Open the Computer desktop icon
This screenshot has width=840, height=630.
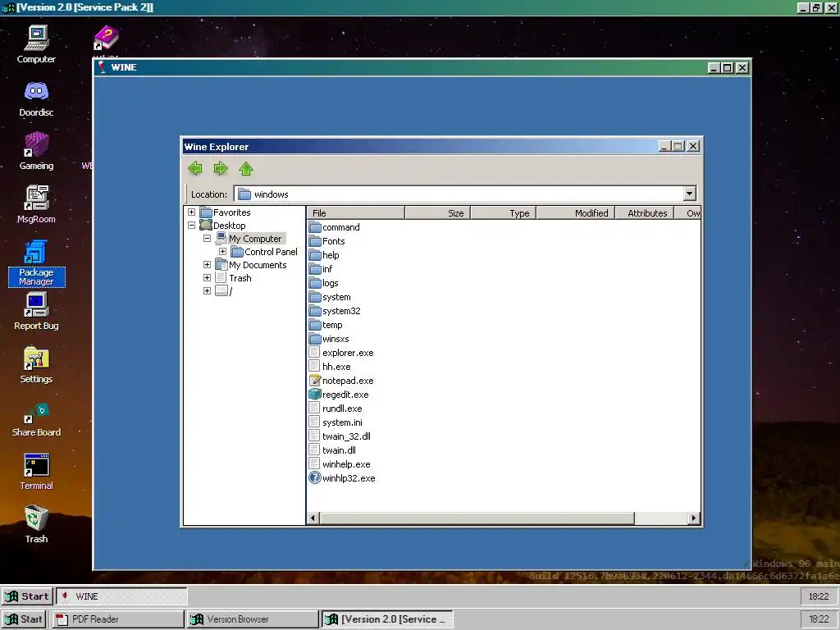coord(36,44)
